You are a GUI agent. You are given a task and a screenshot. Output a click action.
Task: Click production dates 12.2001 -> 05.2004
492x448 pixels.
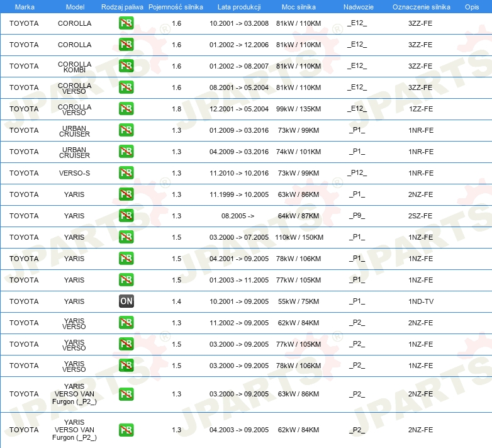tap(239, 109)
